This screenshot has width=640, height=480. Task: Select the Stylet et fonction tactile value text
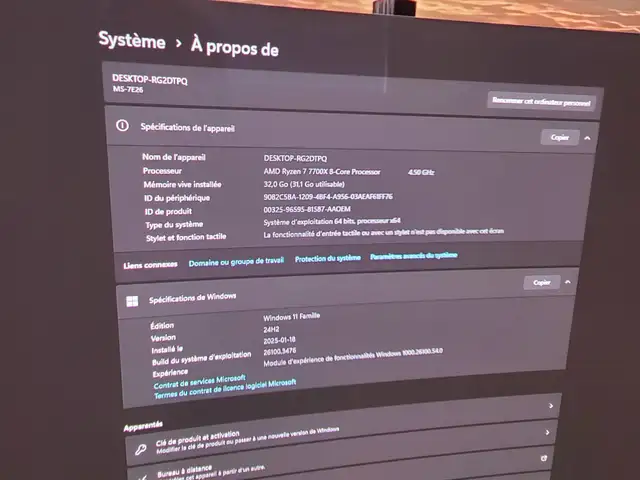[384, 233]
